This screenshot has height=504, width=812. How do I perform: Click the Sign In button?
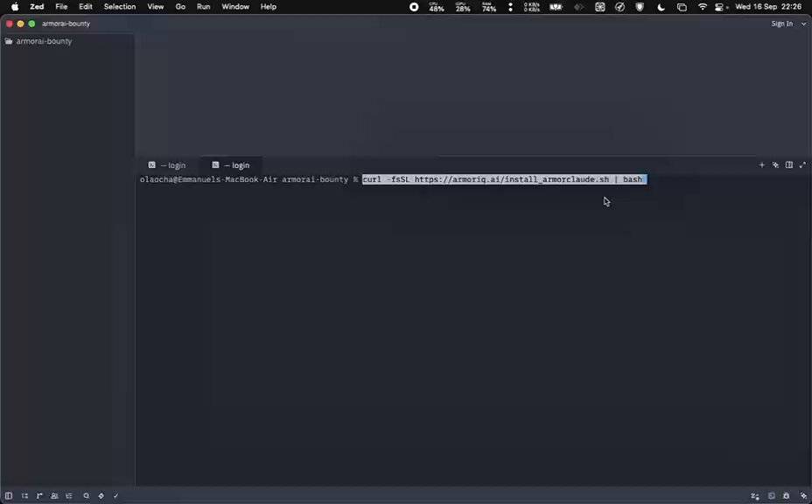click(x=782, y=24)
